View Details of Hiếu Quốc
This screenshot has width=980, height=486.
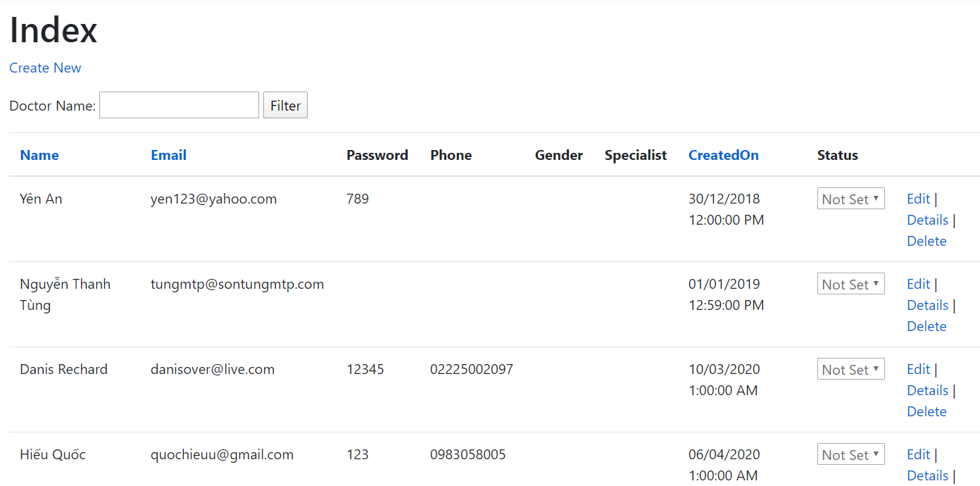[x=927, y=475]
